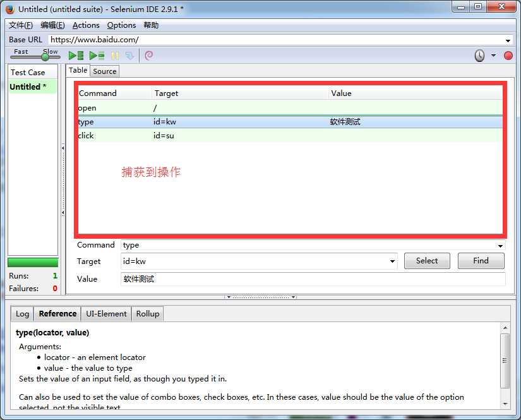
Task: Open the 帮助 menu
Action: (x=151, y=25)
